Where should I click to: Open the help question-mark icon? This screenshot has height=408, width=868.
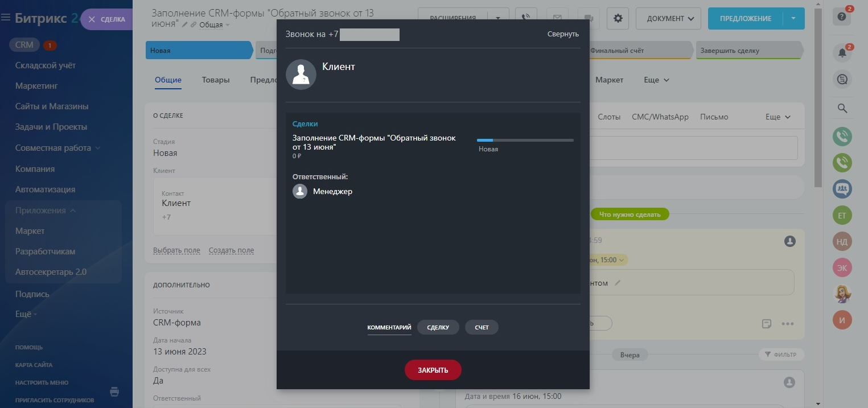coord(842,17)
